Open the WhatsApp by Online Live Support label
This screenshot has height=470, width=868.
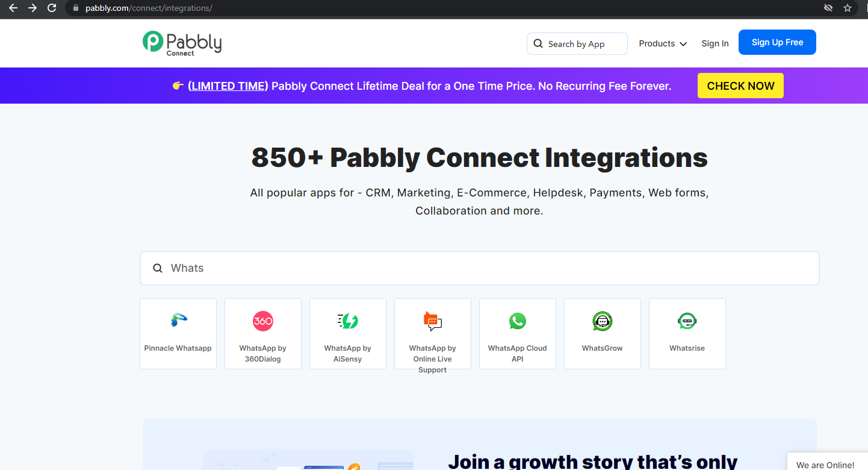tap(433, 359)
